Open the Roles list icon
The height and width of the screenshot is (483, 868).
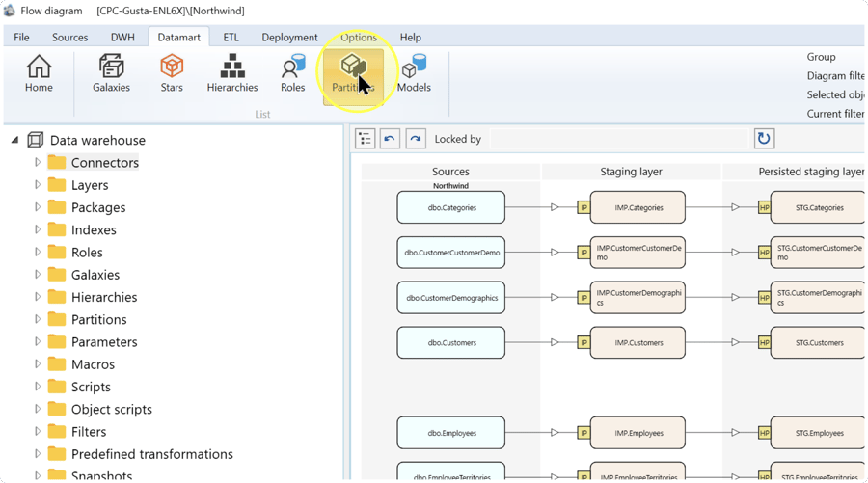point(293,73)
